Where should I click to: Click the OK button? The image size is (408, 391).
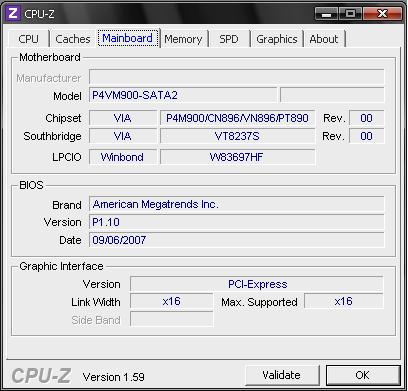[363, 375]
